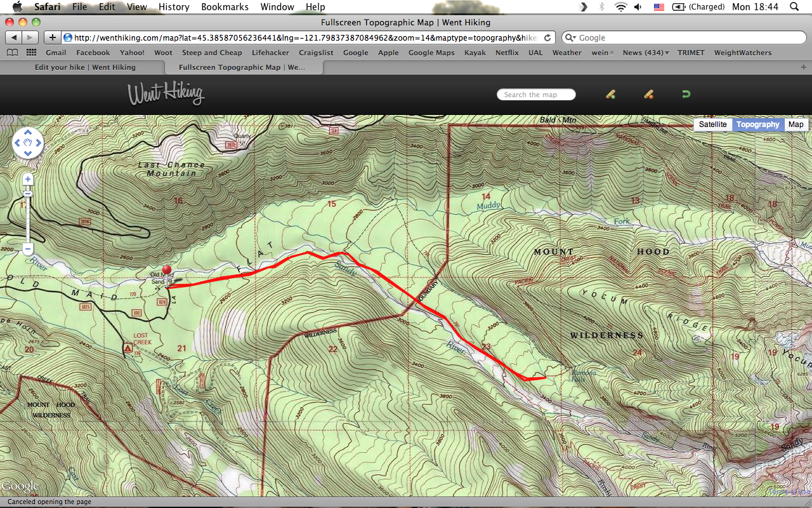This screenshot has width=812, height=508.
Task: Click the volume icon in the menu bar
Action: [x=638, y=7]
